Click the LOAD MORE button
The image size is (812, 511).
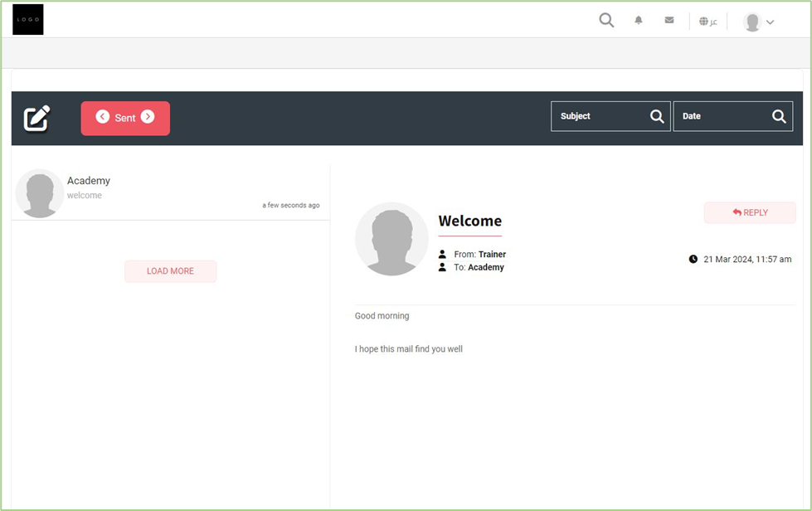(170, 271)
